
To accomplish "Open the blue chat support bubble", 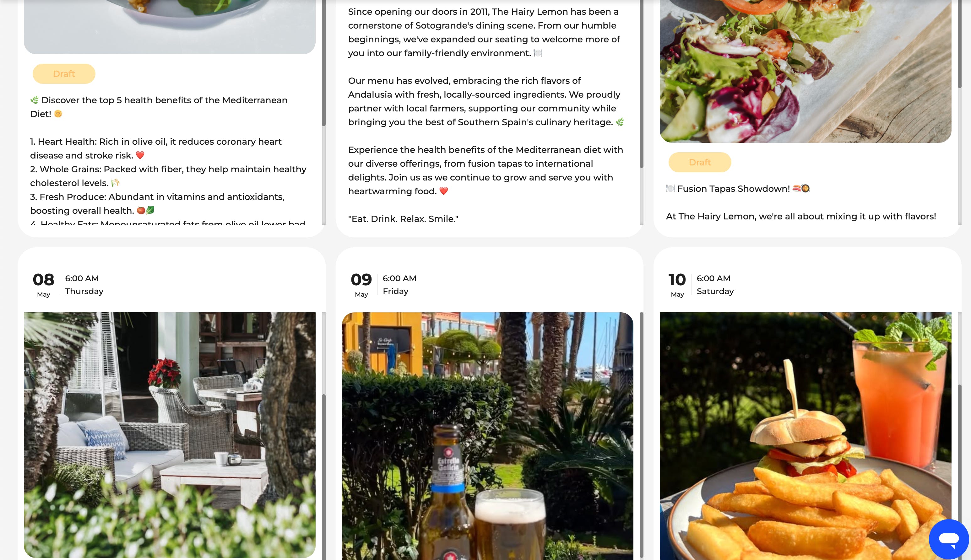I will (x=949, y=539).
